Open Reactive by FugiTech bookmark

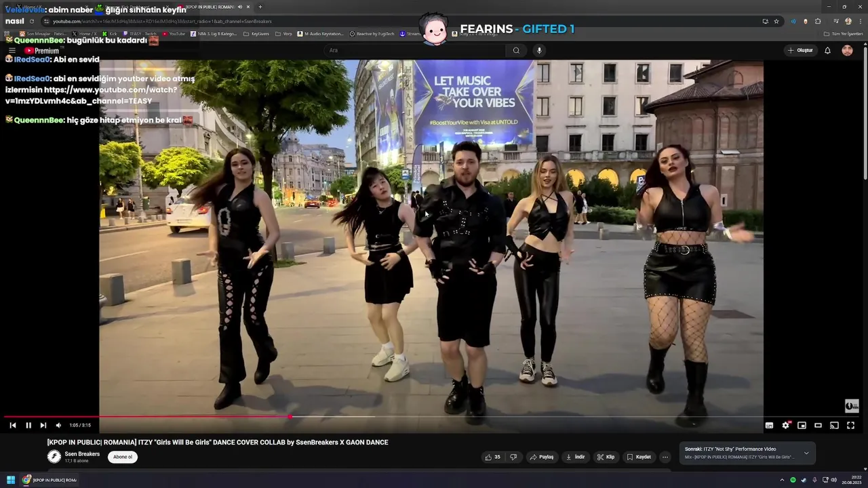point(372,34)
